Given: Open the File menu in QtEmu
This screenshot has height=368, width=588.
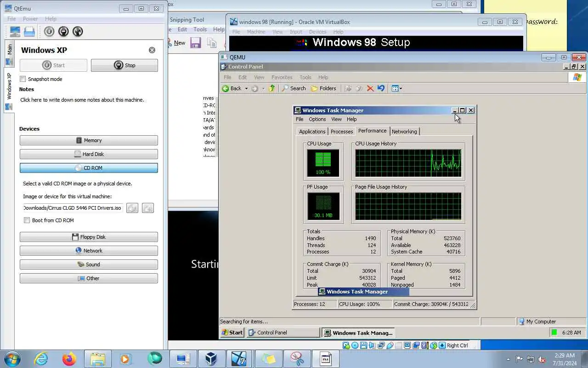Looking at the screenshot, I should pyautogui.click(x=11, y=19).
